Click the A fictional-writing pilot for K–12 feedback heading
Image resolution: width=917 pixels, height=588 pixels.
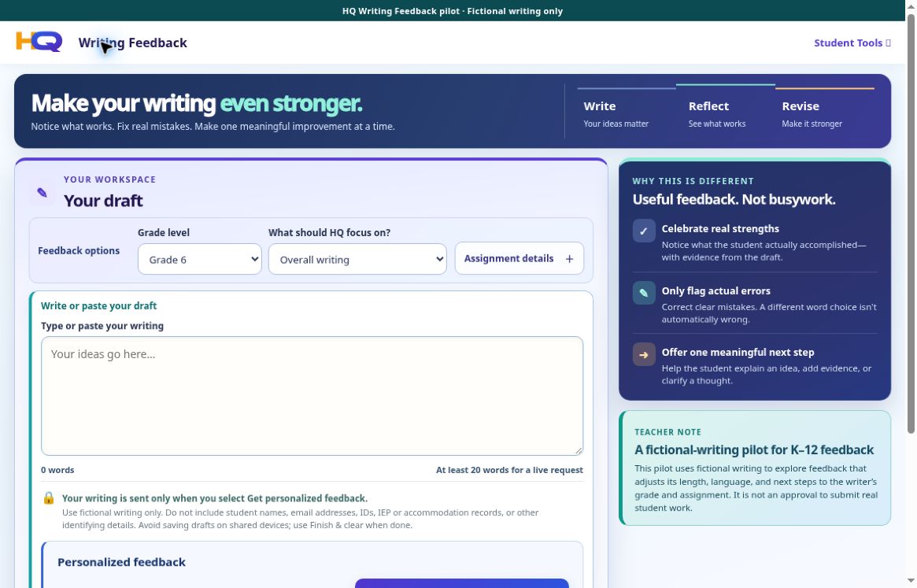click(x=754, y=450)
